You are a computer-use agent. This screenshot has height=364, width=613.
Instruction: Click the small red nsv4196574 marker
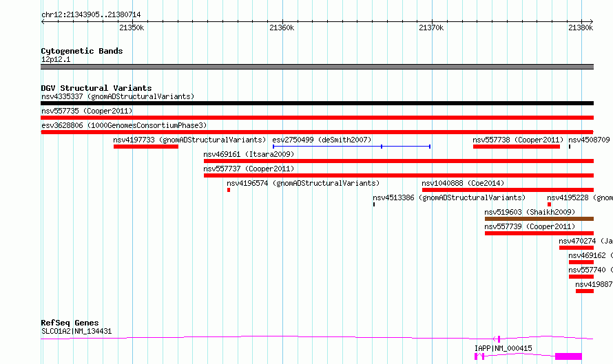pyautogui.click(x=229, y=190)
